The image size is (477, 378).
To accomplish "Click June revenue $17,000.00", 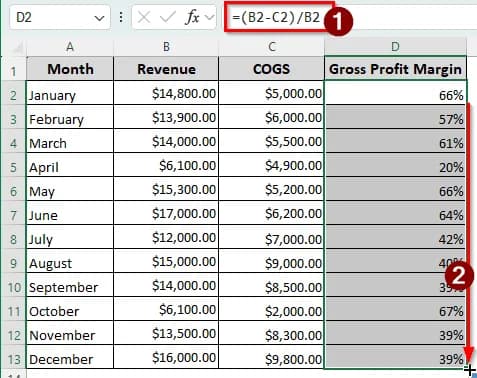I will (x=166, y=213).
